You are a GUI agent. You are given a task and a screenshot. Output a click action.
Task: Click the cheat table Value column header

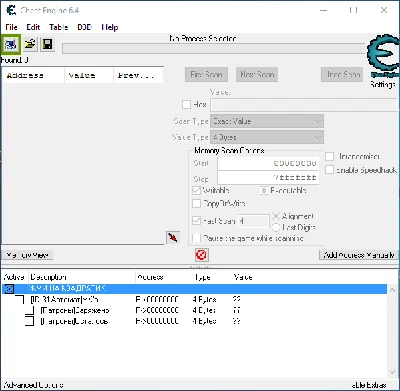(x=243, y=277)
